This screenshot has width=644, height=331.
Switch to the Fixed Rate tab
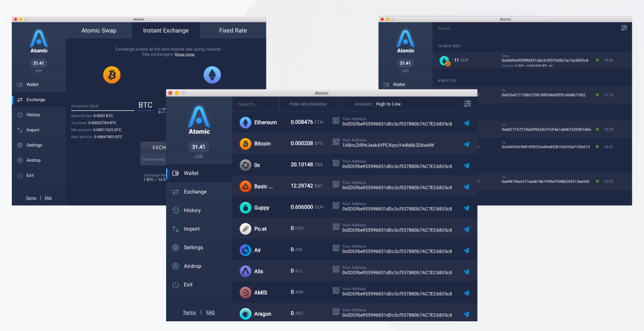click(x=233, y=31)
